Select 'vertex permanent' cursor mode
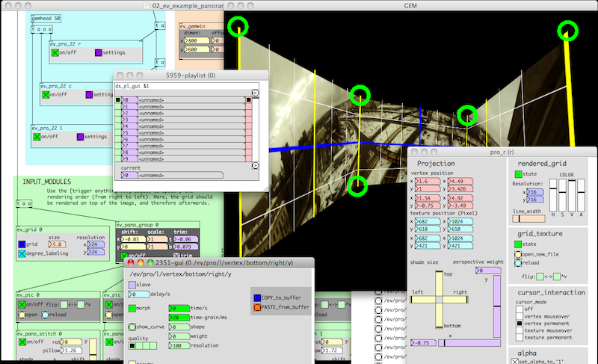This screenshot has height=364, width=598. pos(519,323)
